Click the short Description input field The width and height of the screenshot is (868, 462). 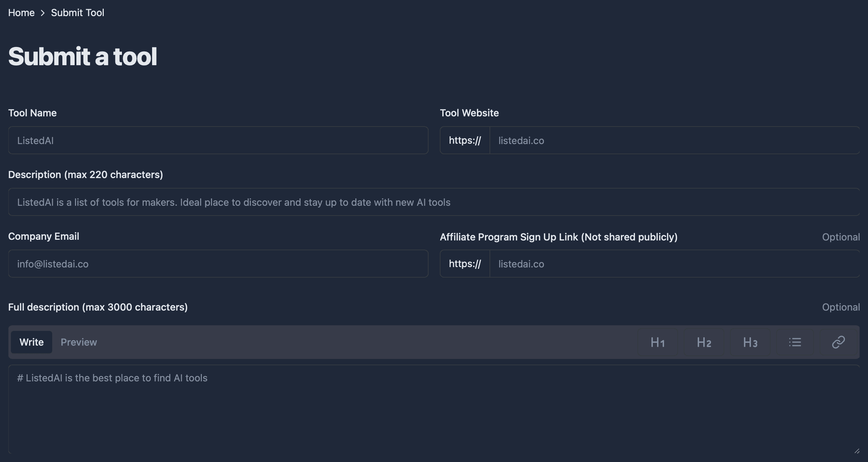pos(434,202)
